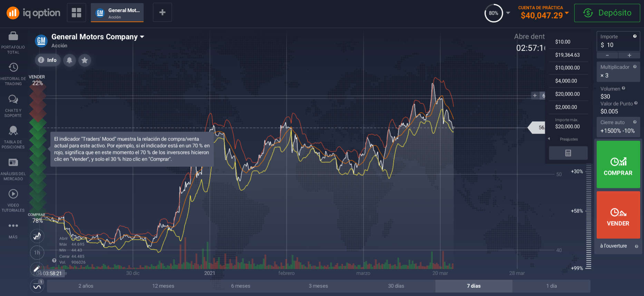Open the Cierre auto +1500% -10% settings
This screenshot has width=644, height=296.
(x=618, y=127)
